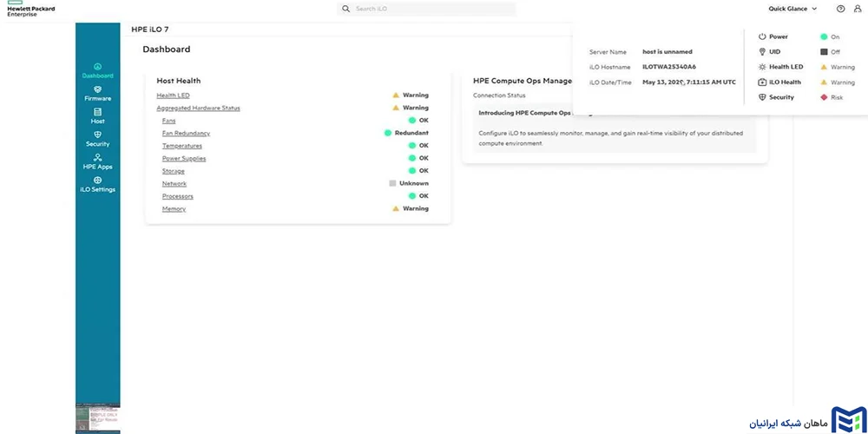
Task: Click the iLO Hostname value ILOTWA25340A6
Action: (x=669, y=67)
